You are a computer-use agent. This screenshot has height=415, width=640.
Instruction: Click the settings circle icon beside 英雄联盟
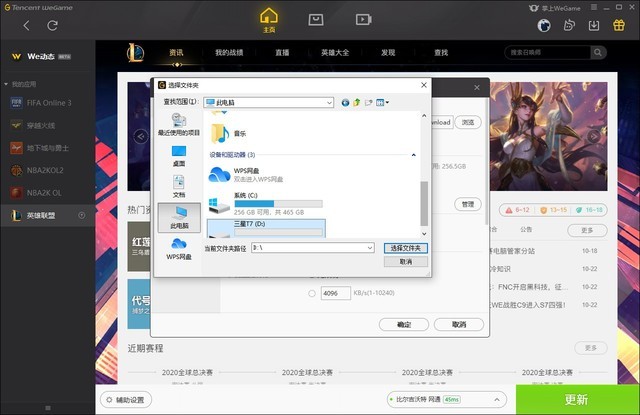[x=82, y=215]
